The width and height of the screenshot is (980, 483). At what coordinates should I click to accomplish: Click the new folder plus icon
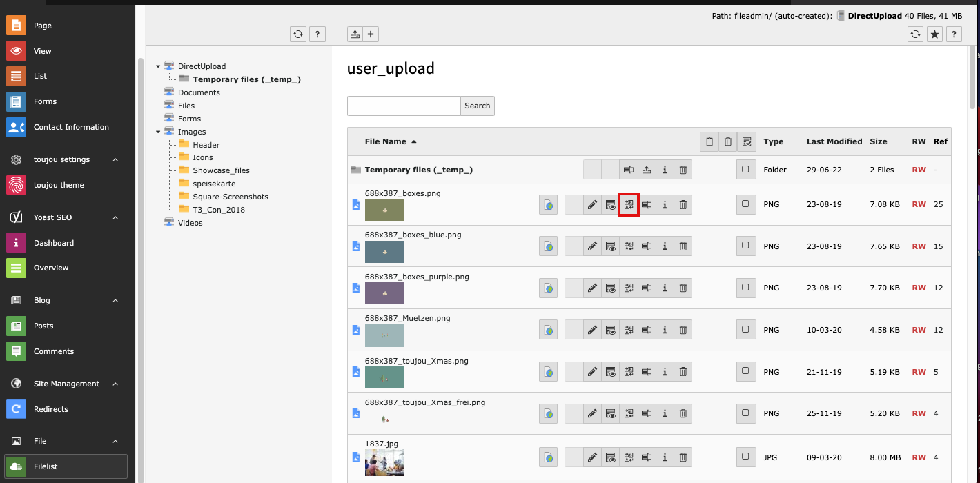[x=371, y=34]
